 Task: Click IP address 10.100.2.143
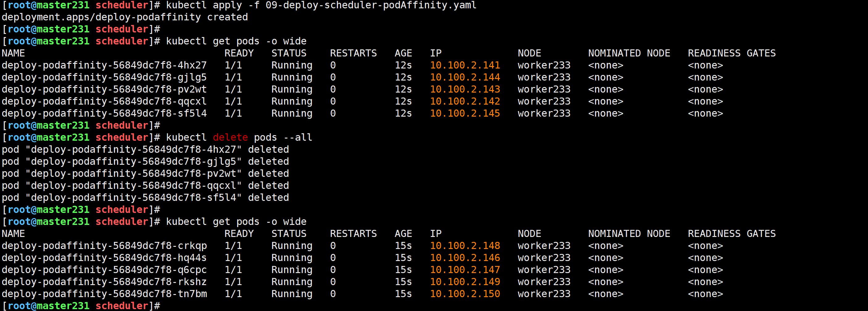465,89
